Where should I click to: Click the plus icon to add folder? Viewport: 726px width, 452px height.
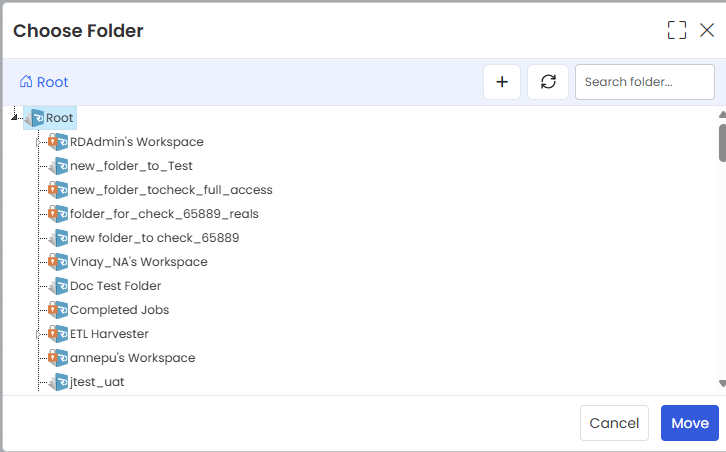(502, 82)
